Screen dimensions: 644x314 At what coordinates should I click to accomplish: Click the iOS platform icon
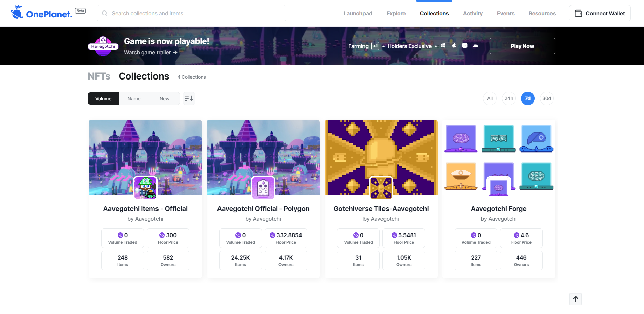pos(465,45)
